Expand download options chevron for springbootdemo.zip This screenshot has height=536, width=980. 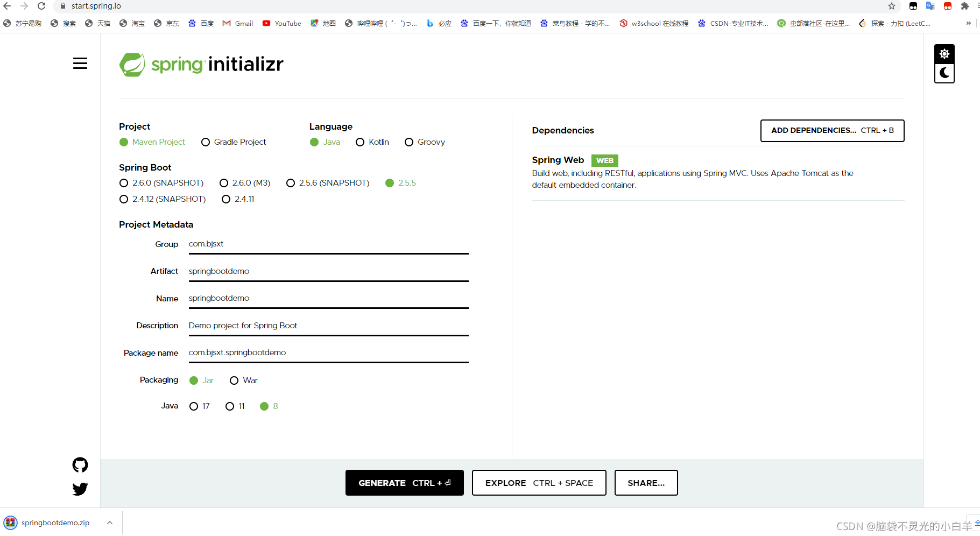point(110,523)
